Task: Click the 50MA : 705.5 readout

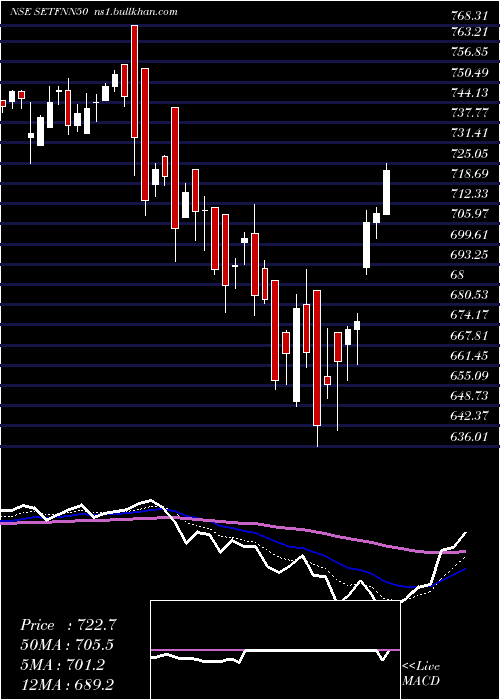Action: coord(67,645)
